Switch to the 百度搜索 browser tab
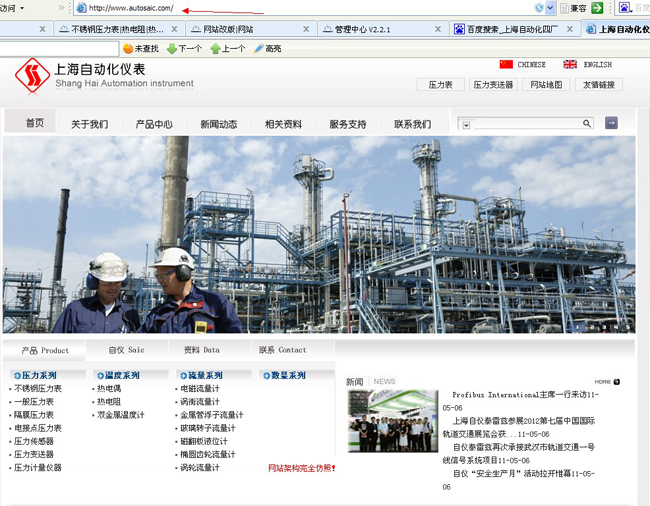Viewport: 650px width, 506px height. [x=512, y=29]
